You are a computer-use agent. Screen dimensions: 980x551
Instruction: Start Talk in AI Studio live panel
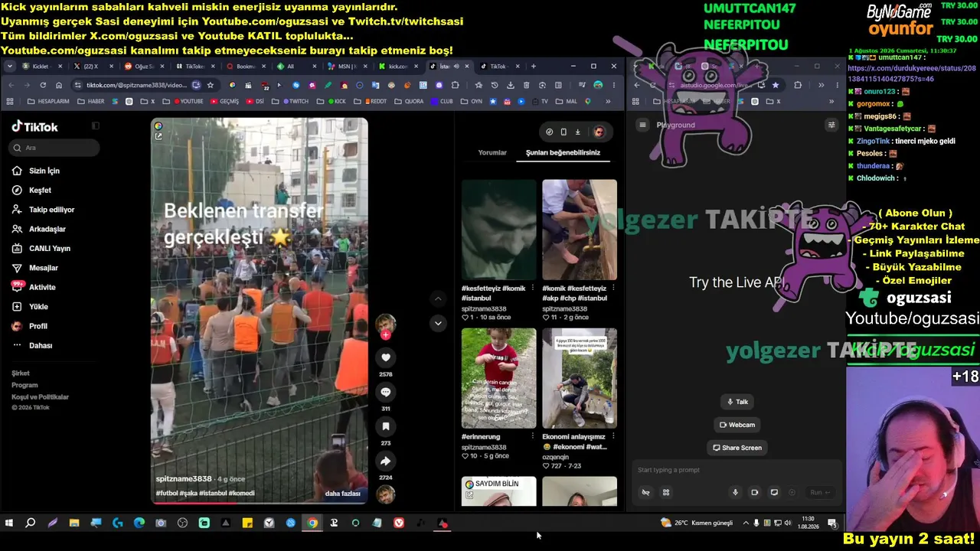click(737, 402)
